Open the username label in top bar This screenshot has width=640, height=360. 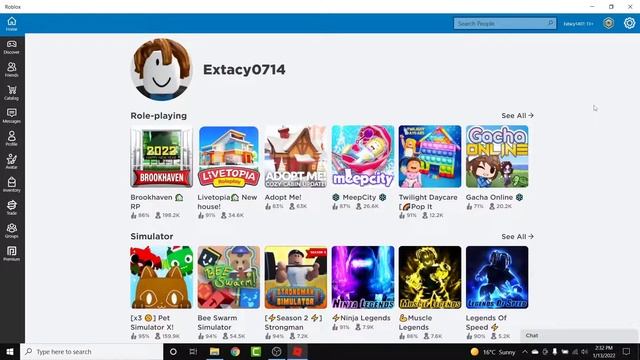click(578, 24)
